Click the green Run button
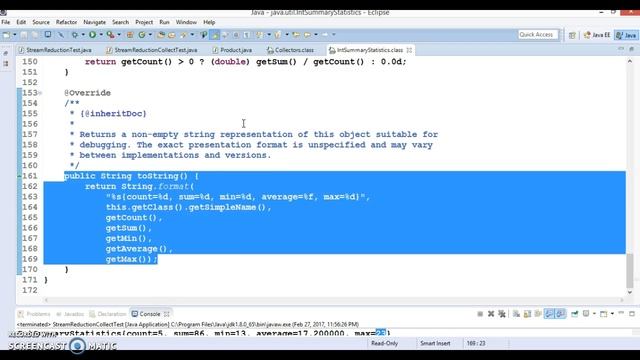 coord(93,35)
